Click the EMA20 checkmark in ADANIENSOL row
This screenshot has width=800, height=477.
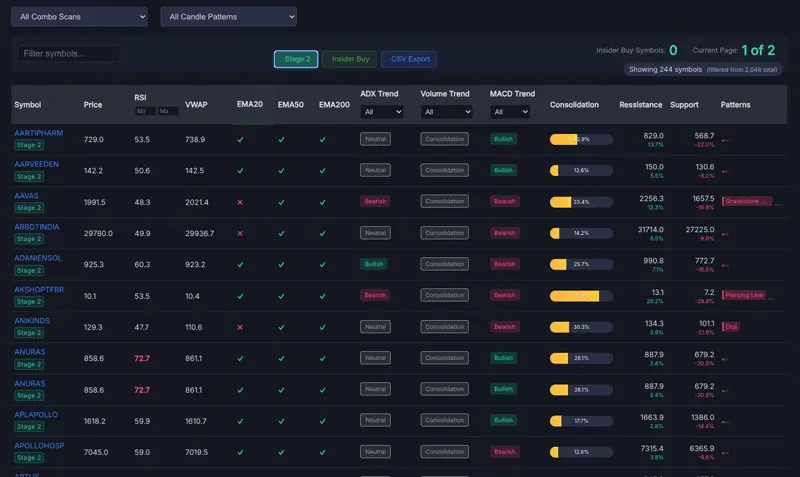tap(240, 265)
